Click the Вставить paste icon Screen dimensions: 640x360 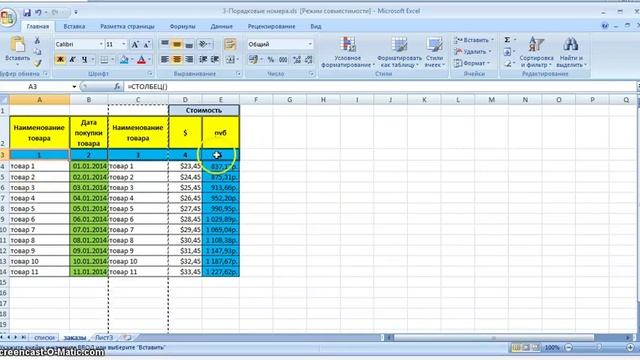coord(18,44)
